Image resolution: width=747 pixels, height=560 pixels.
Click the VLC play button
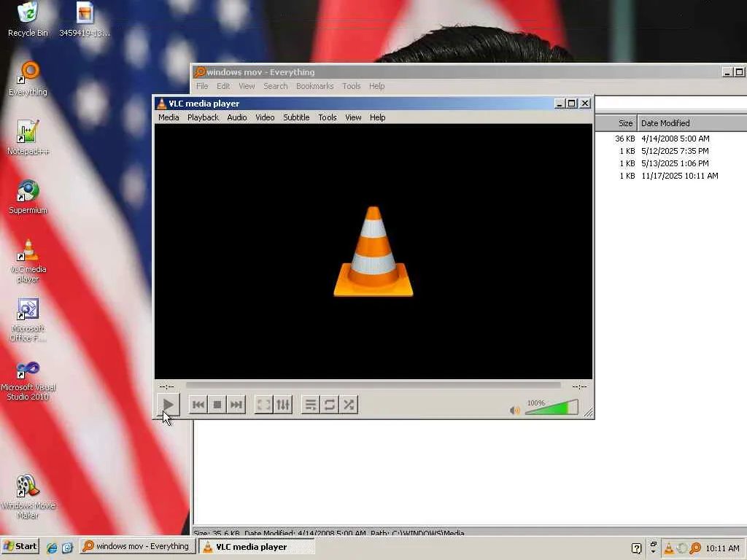[x=169, y=405]
